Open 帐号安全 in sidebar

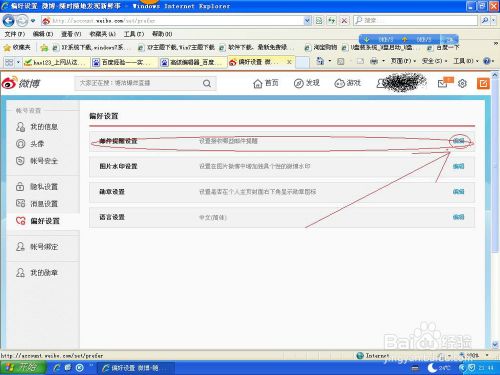37,161
